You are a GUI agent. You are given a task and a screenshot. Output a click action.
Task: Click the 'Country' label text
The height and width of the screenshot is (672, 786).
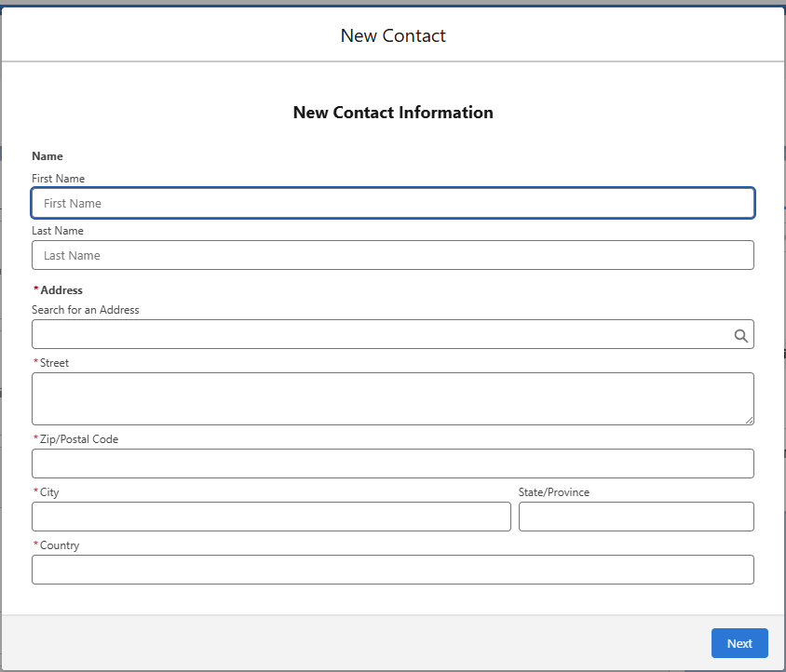pyautogui.click(x=60, y=545)
